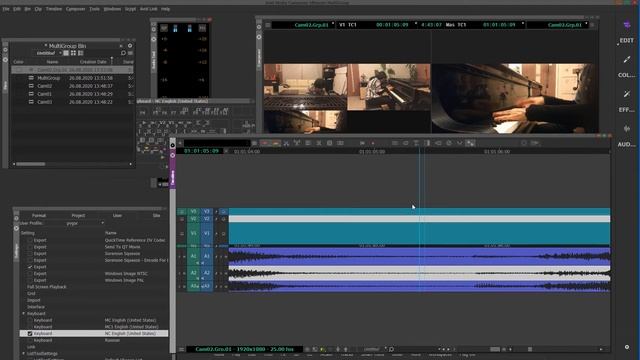Collapse the ListToolSettings group
640x360 pixels.
coord(23,353)
